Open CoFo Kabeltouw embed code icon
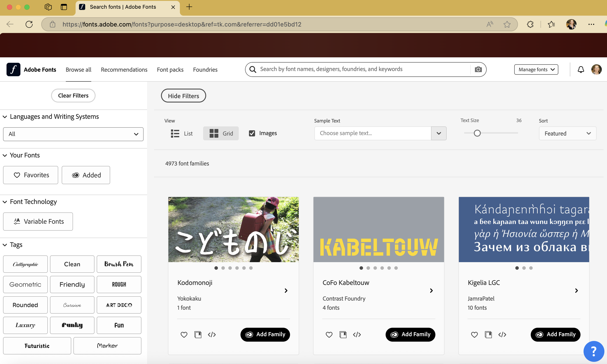Screen dimensions: 607x364 point(357,334)
